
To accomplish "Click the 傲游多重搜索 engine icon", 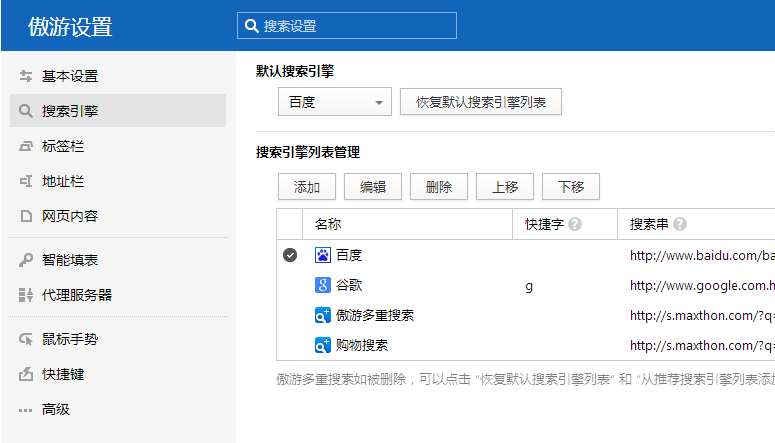I will [323, 315].
